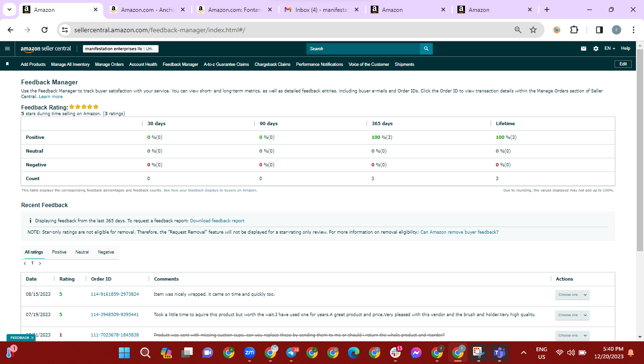Open Windows Search from the taskbar
644x364 pixels.
145,353
